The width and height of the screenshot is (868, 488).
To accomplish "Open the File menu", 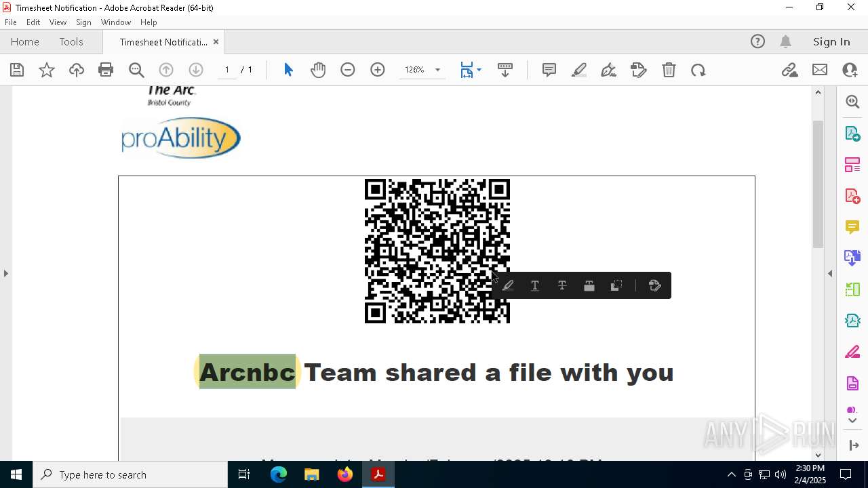I will click(x=11, y=22).
